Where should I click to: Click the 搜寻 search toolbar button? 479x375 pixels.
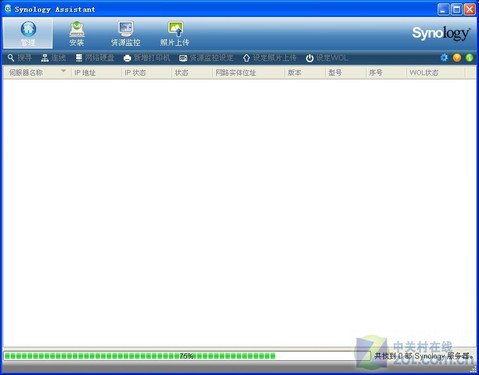20,58
